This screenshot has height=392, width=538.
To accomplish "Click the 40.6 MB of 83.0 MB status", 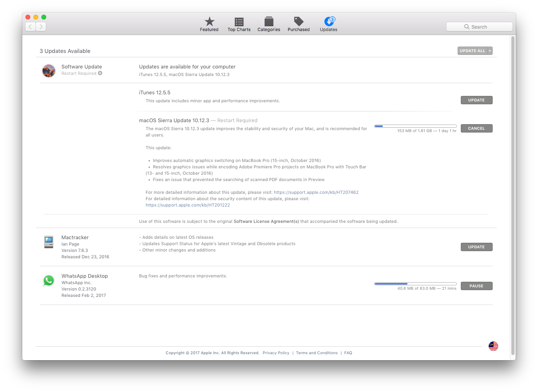I will tap(427, 289).
